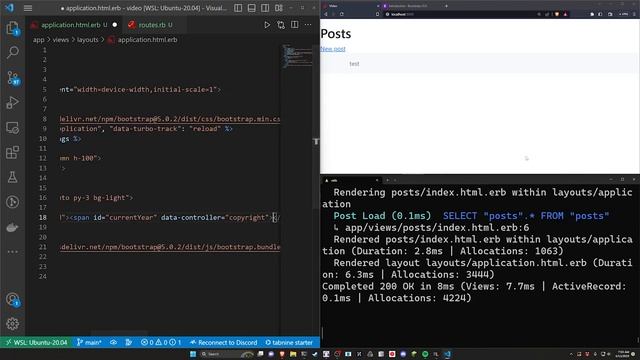Open the Manage gear in VS Code
Image resolution: width=640 pixels, height=360 pixels.
(13, 324)
